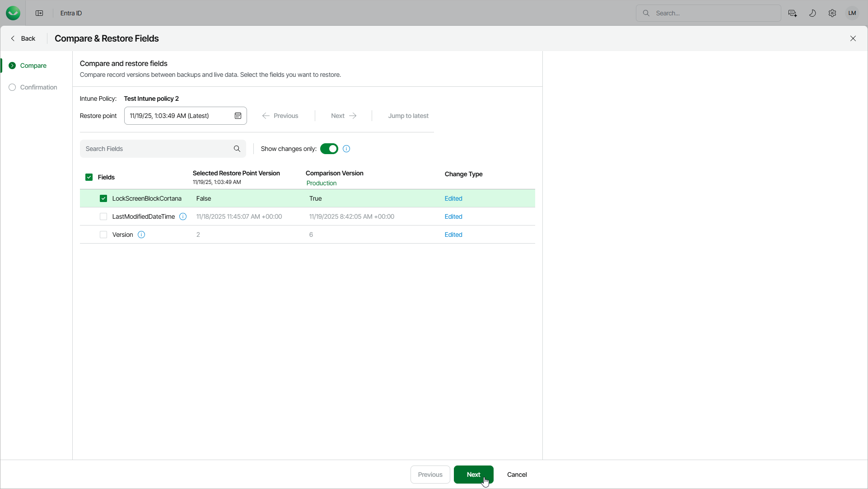Image resolution: width=868 pixels, height=489 pixels.
Task: Toggle the sidebar panel icon
Action: [x=39, y=13]
